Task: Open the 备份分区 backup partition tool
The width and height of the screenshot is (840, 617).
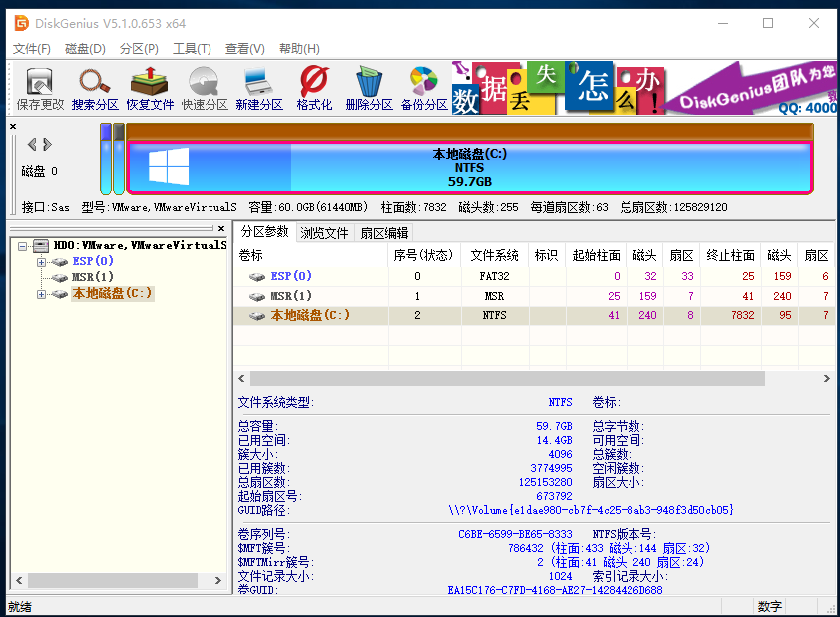Action: (x=424, y=89)
